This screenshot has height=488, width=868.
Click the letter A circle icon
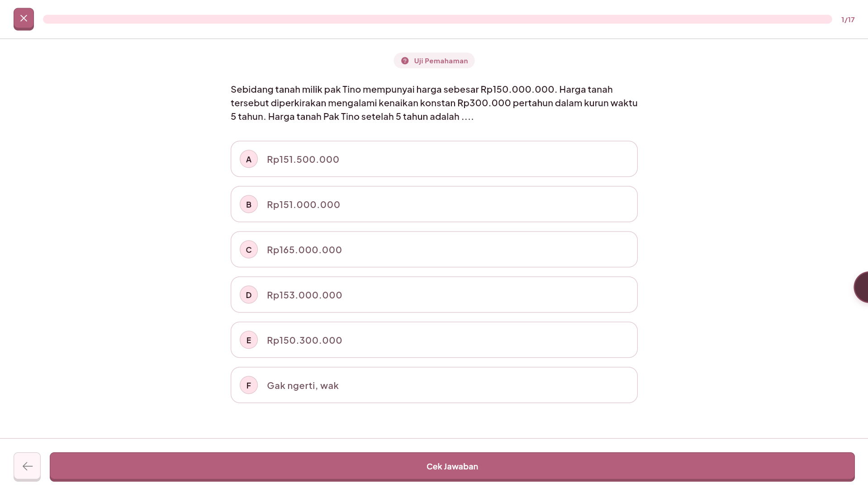click(x=248, y=159)
